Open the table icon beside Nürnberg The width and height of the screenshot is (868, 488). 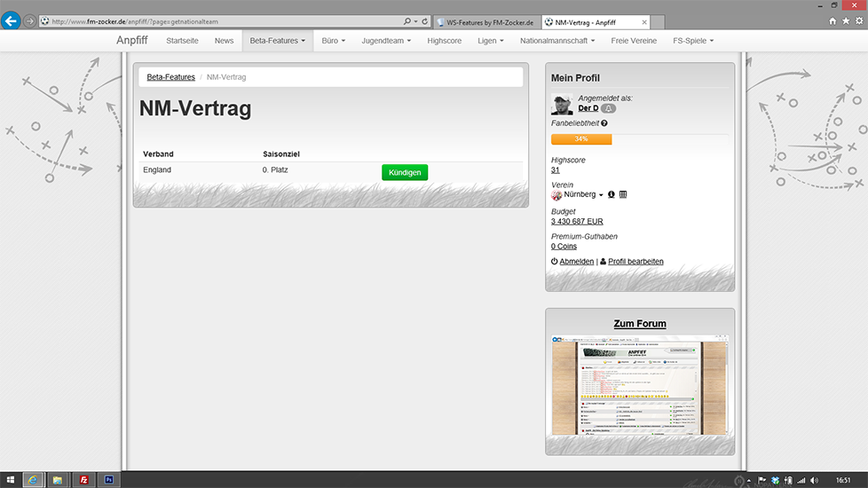(623, 194)
